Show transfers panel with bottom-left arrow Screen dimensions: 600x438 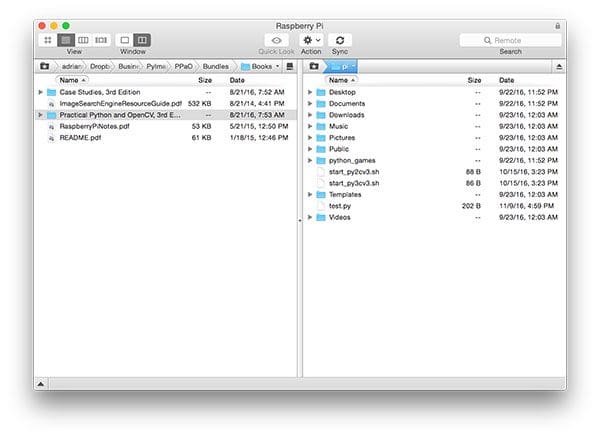tap(41, 384)
